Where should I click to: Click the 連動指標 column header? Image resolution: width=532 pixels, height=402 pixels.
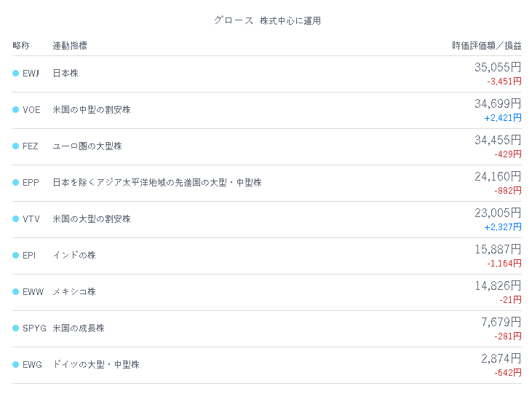(70, 45)
